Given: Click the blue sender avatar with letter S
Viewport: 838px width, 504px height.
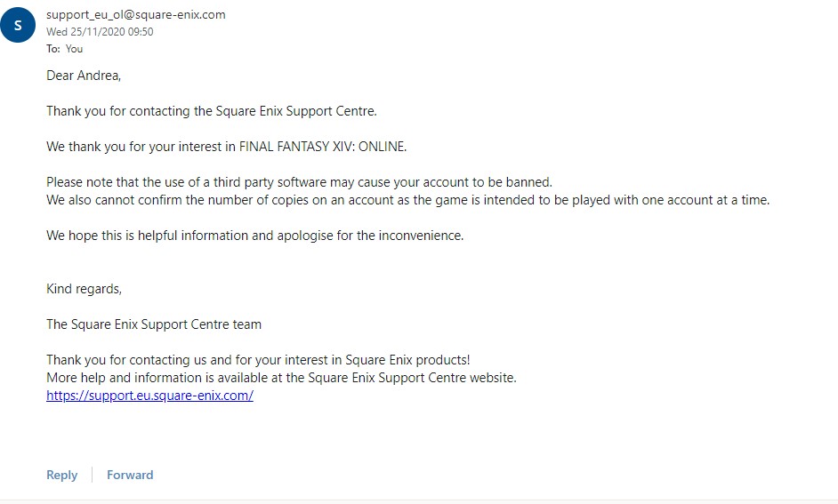Looking at the screenshot, I should pyautogui.click(x=18, y=25).
